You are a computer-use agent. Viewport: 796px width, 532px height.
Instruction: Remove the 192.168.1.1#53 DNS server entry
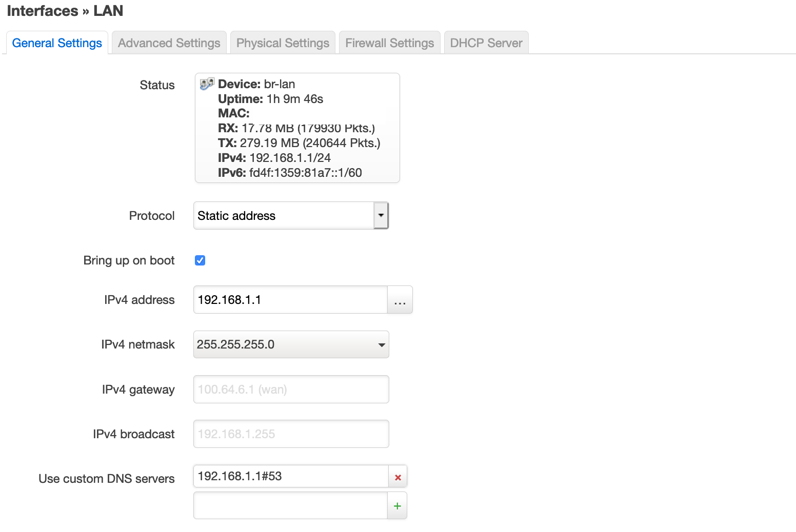click(x=397, y=477)
